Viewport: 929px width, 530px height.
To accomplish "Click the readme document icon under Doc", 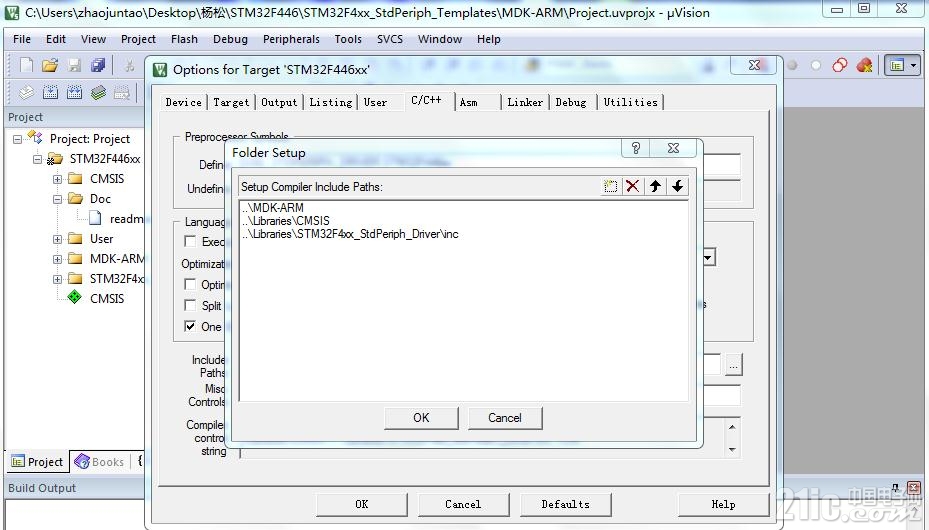I will coord(95,219).
